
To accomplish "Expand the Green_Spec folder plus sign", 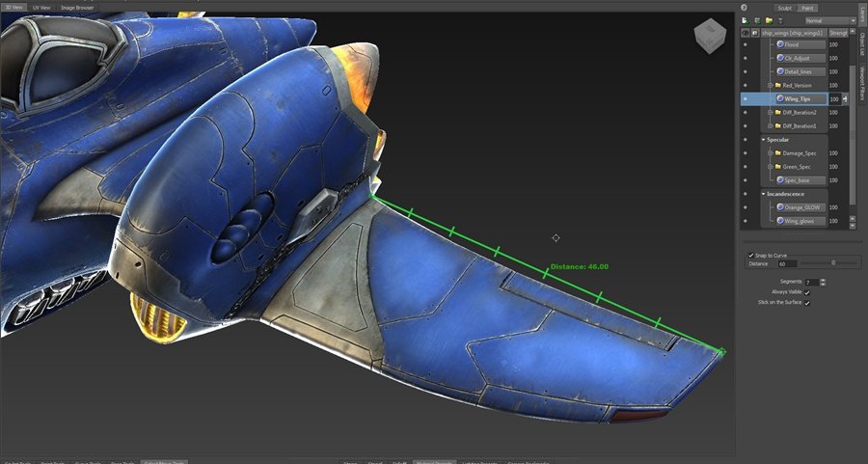I will [770, 167].
